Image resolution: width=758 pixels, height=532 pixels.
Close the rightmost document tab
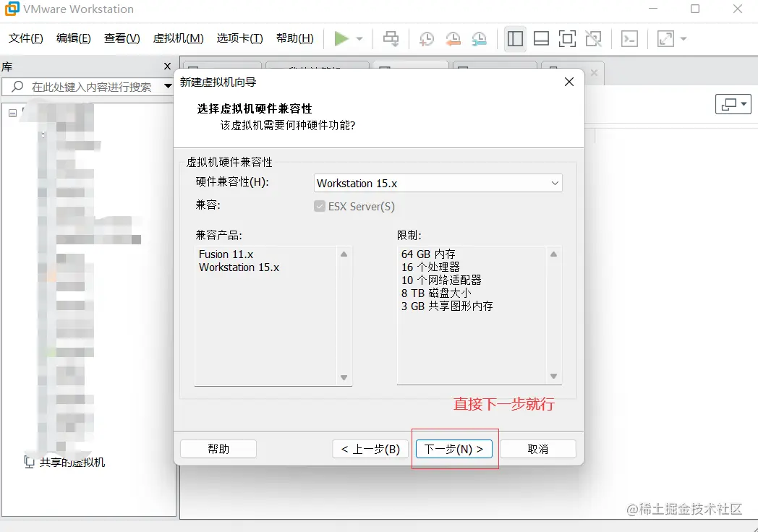594,72
